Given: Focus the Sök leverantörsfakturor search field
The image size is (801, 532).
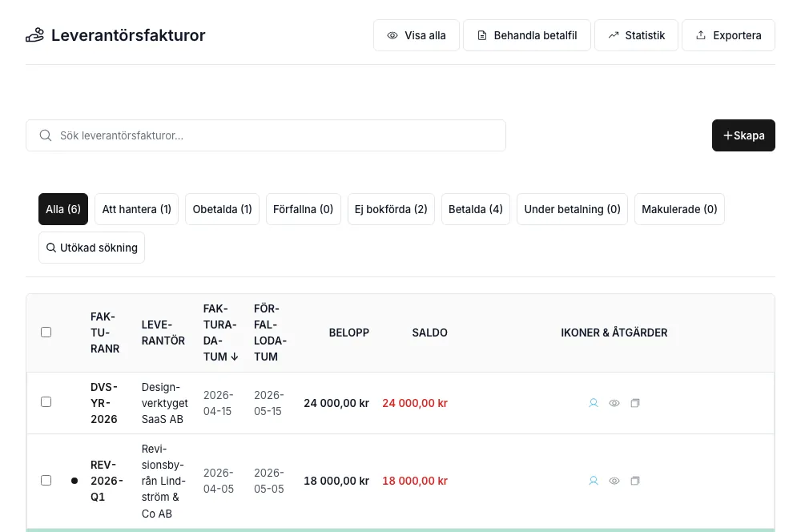Looking at the screenshot, I should 266,135.
